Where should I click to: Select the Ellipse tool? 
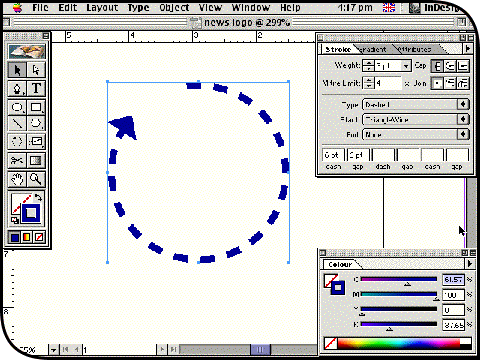(x=17, y=107)
